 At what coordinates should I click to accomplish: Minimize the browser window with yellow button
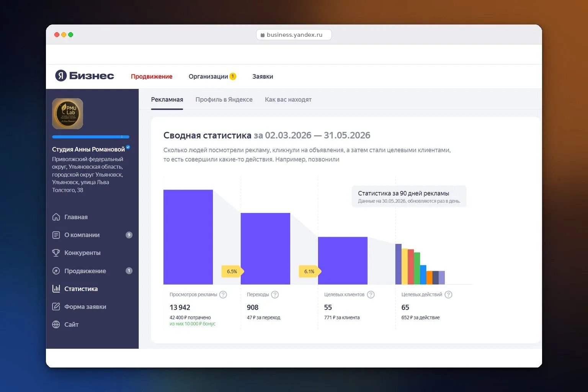click(x=64, y=34)
